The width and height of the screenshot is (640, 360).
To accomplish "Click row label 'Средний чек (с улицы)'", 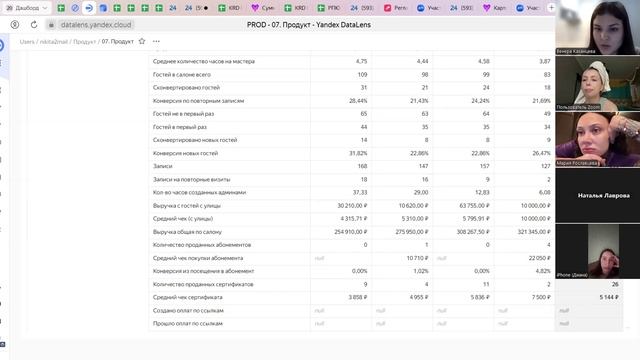I will tap(183, 219).
